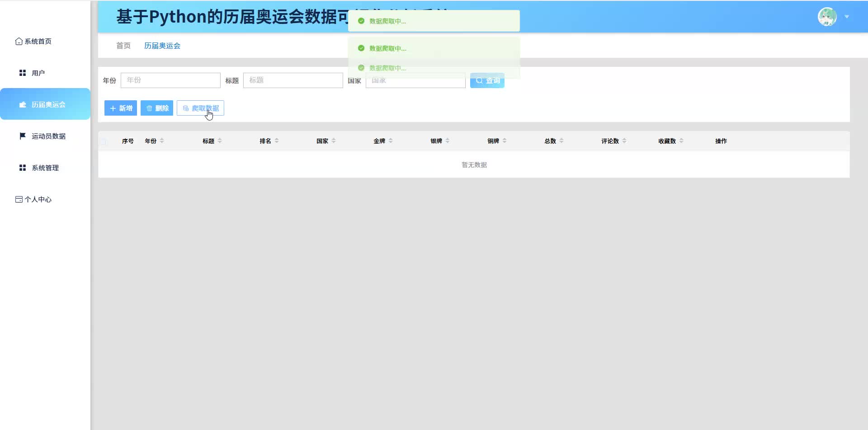Expand the avatar dropdown arrow

pyautogui.click(x=847, y=17)
